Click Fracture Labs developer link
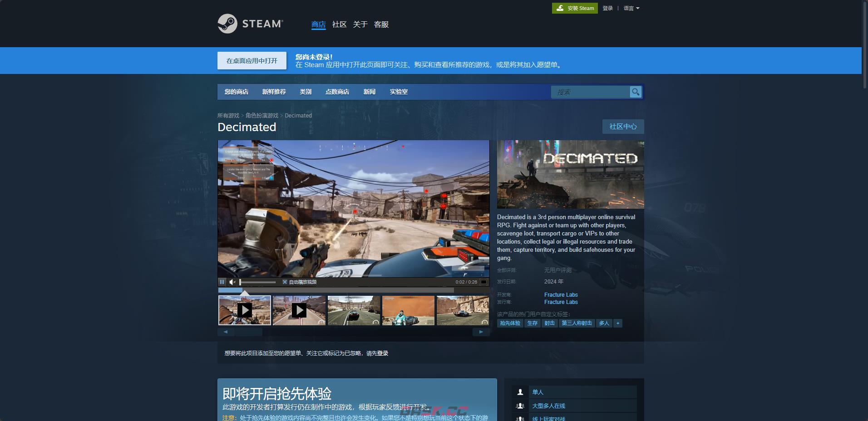The height and width of the screenshot is (421, 868). (x=561, y=295)
